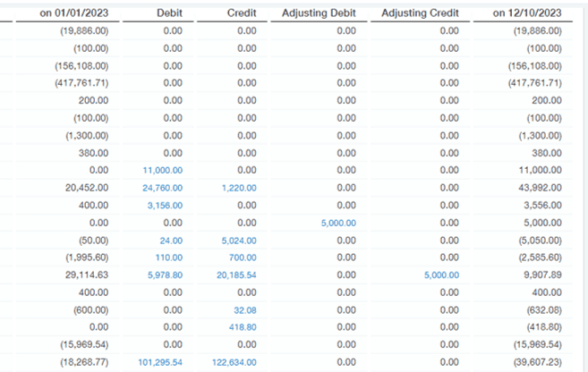588x372 pixels.
Task: Open the 20,185.54 credit link
Action: (x=236, y=275)
